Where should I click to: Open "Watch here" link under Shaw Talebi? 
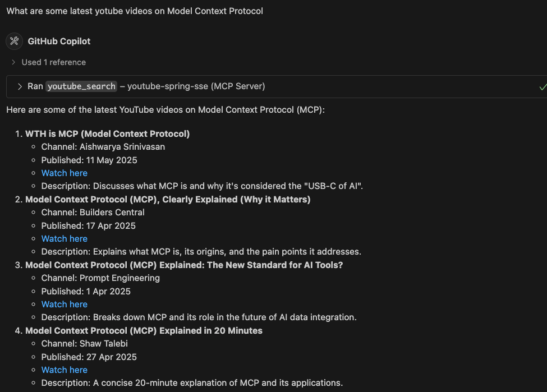pos(64,370)
